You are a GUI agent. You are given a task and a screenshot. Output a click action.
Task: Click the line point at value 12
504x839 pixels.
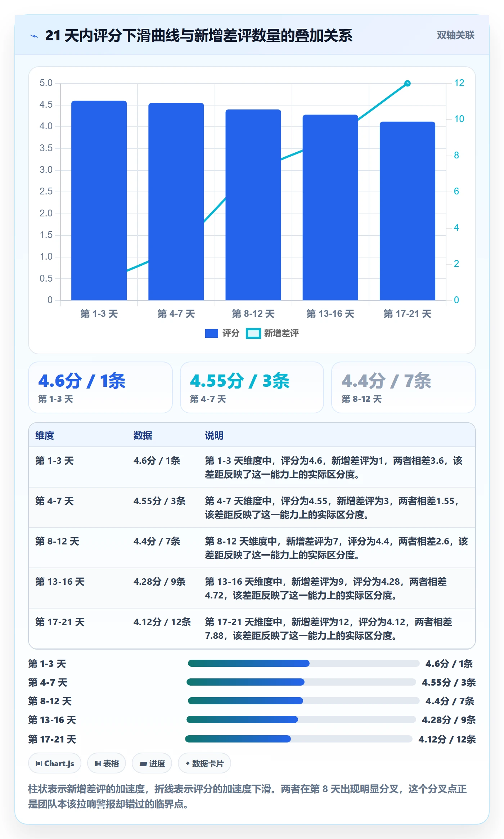pyautogui.click(x=407, y=84)
